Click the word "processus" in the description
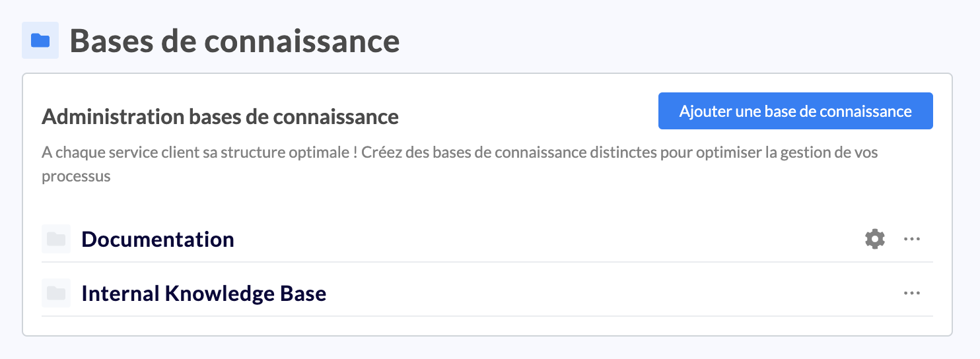 point(76,177)
